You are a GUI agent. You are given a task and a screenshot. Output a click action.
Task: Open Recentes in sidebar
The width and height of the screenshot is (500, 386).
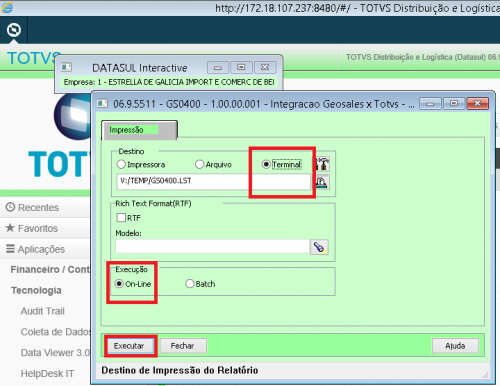38,207
